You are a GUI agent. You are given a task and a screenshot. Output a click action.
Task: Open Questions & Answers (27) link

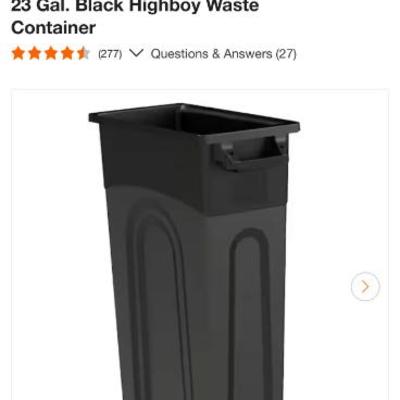point(223,54)
